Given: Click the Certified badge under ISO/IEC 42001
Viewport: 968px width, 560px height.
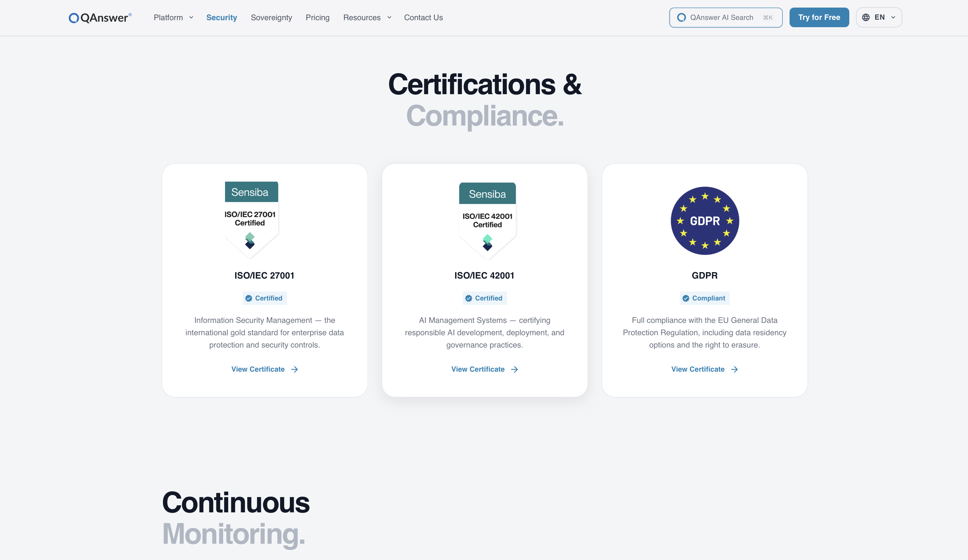Looking at the screenshot, I should pyautogui.click(x=484, y=298).
